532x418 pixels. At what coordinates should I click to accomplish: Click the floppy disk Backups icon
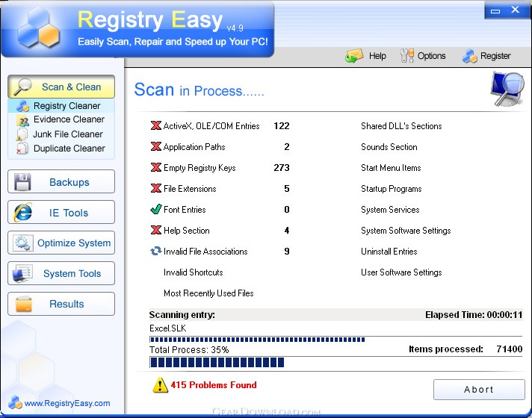click(22, 182)
